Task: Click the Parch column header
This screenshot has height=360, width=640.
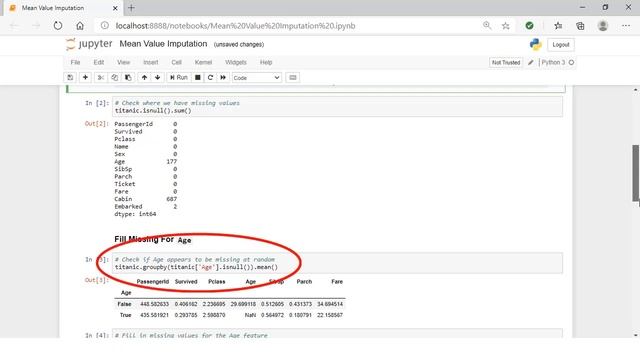Action: click(304, 282)
